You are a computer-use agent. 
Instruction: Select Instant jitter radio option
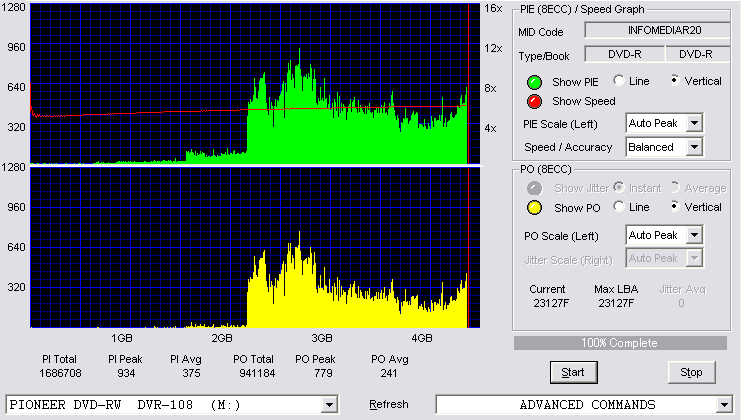tap(618, 187)
